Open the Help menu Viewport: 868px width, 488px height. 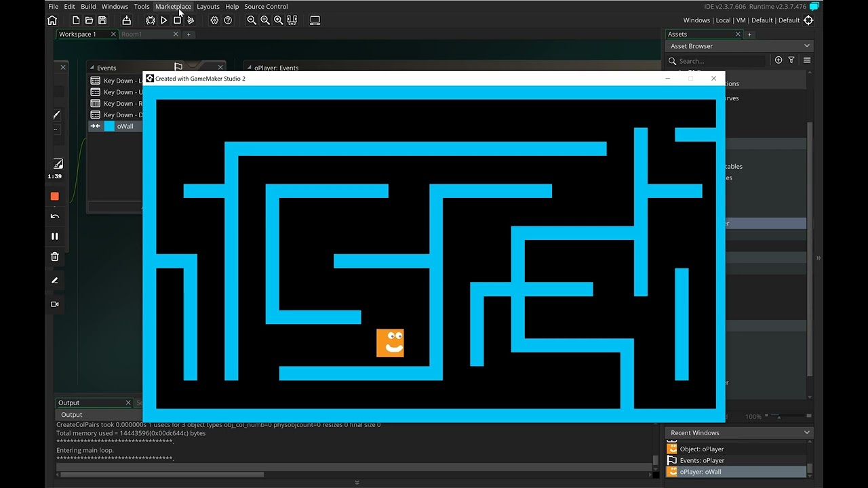click(232, 7)
